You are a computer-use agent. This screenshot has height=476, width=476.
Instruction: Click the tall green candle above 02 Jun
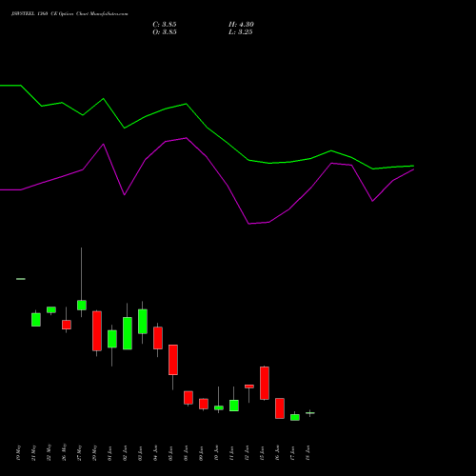pyautogui.click(x=128, y=333)
